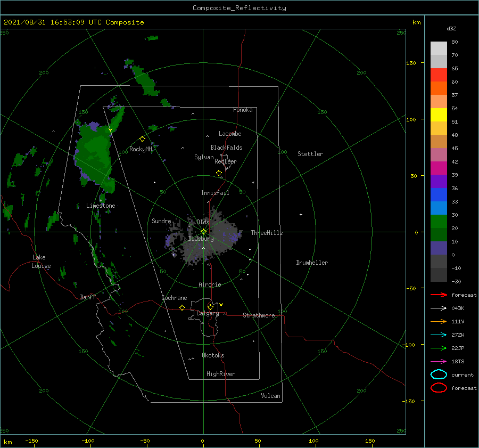
Task: Click the green 22JP arrow in legend
Action: pyautogui.click(x=439, y=348)
